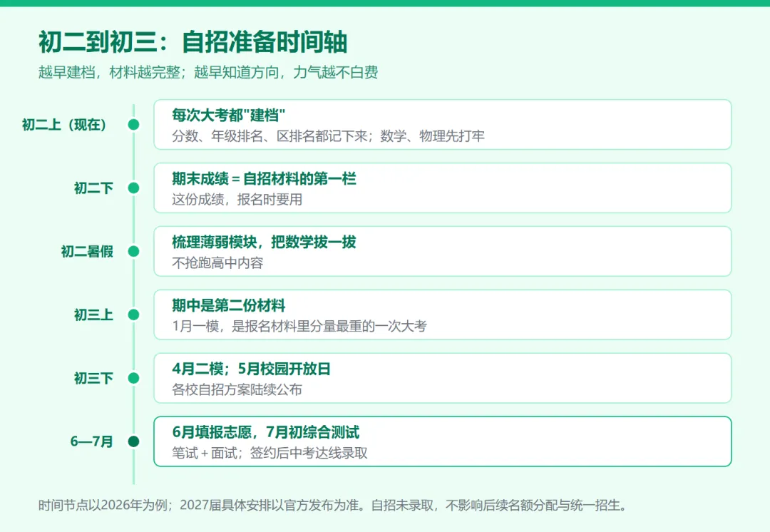Image resolution: width=770 pixels, height=532 pixels.
Task: Select the 初三下 stage label
Action: [x=93, y=378]
